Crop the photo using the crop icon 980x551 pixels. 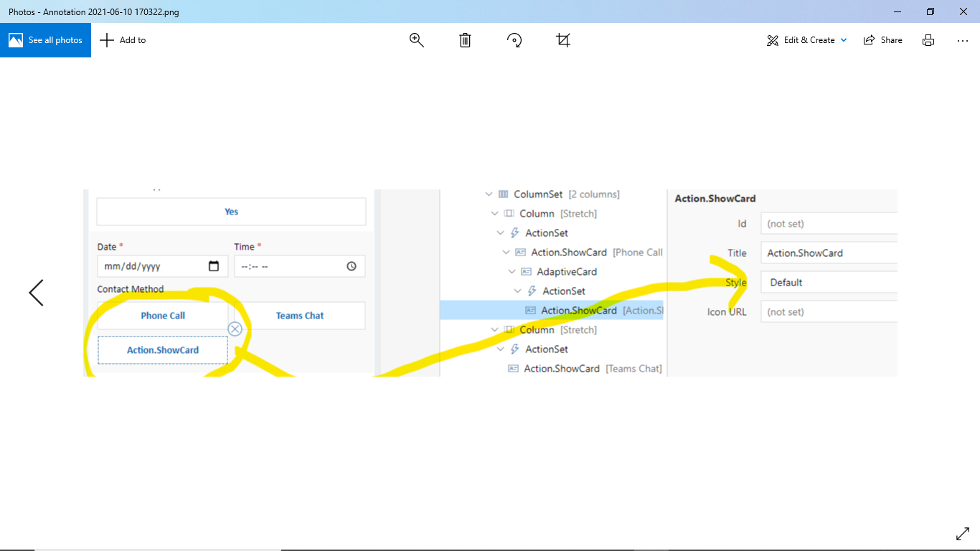(x=562, y=40)
